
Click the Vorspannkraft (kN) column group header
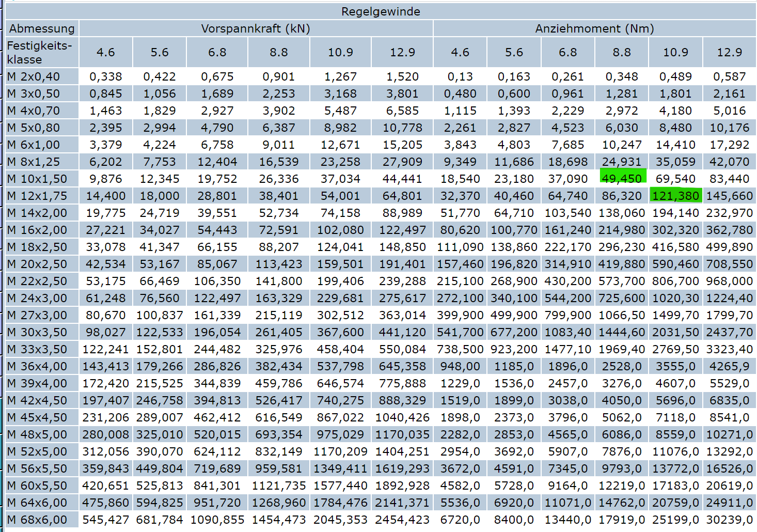256,28
